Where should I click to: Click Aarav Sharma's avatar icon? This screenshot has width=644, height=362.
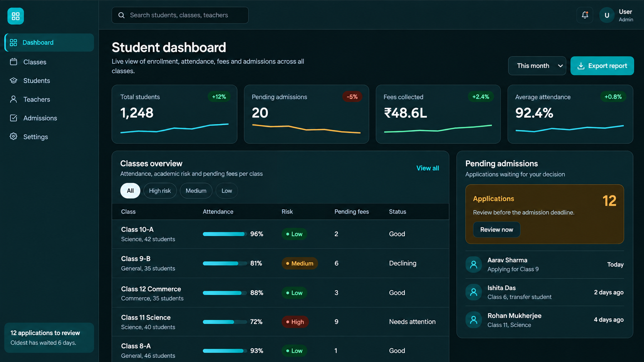[x=473, y=265]
